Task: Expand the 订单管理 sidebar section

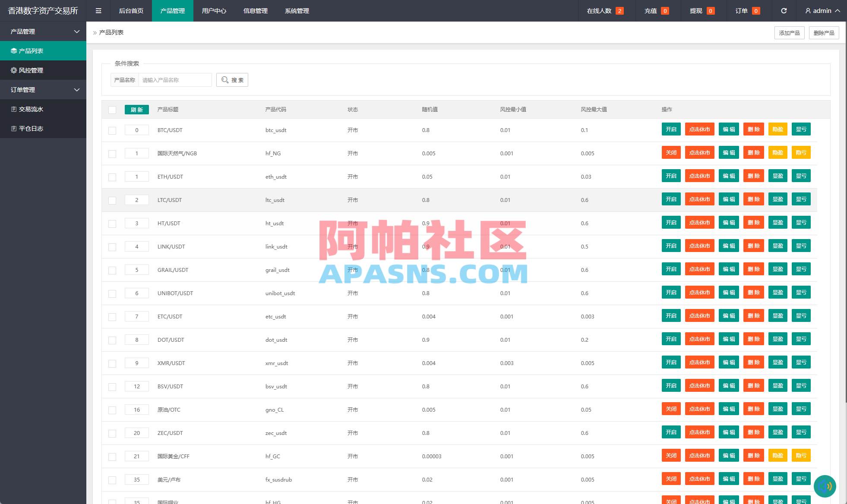Action: (43, 89)
